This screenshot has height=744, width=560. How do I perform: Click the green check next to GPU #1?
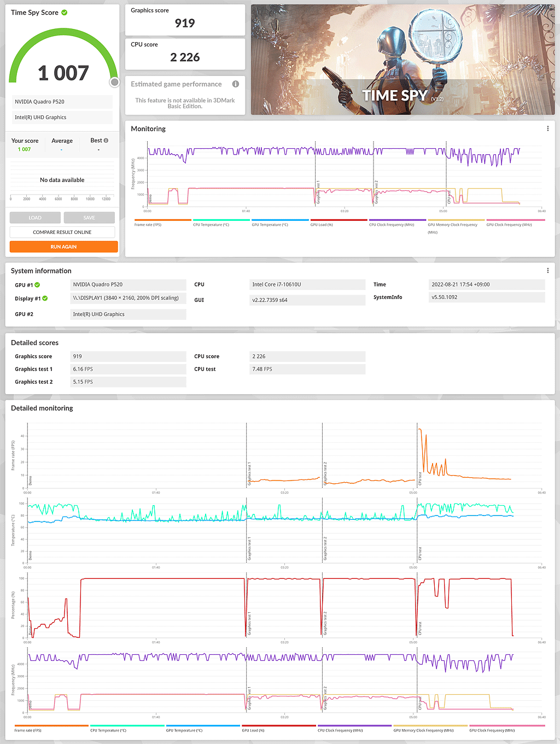pyautogui.click(x=37, y=285)
